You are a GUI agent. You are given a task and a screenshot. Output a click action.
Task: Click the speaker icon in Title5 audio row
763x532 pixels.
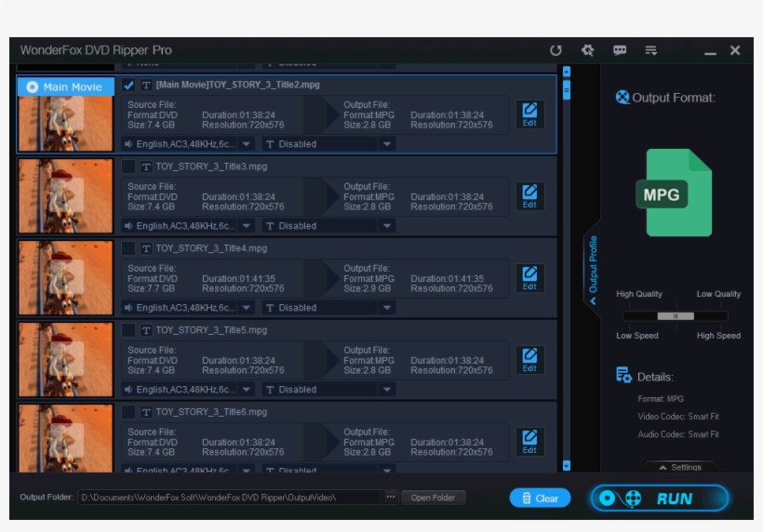[128, 389]
